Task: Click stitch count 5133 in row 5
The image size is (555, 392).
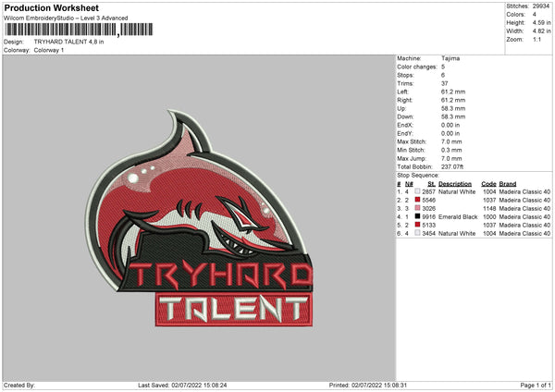Action: 428,226
